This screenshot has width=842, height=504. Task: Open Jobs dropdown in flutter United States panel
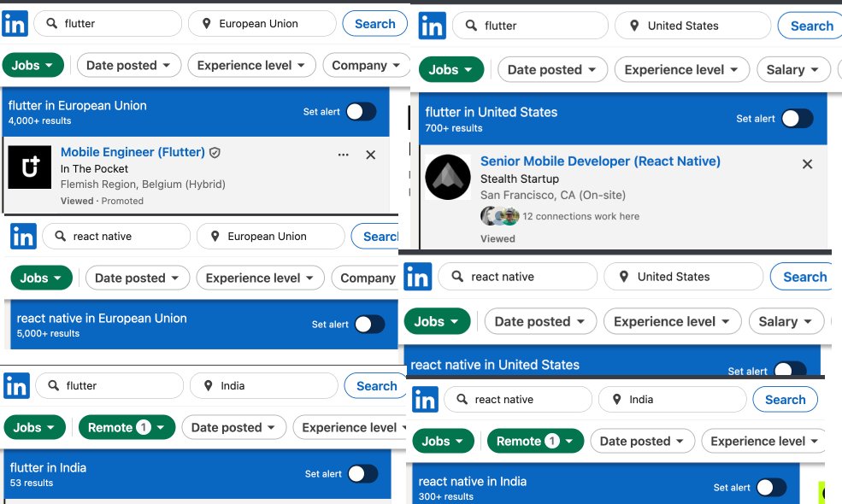click(451, 70)
